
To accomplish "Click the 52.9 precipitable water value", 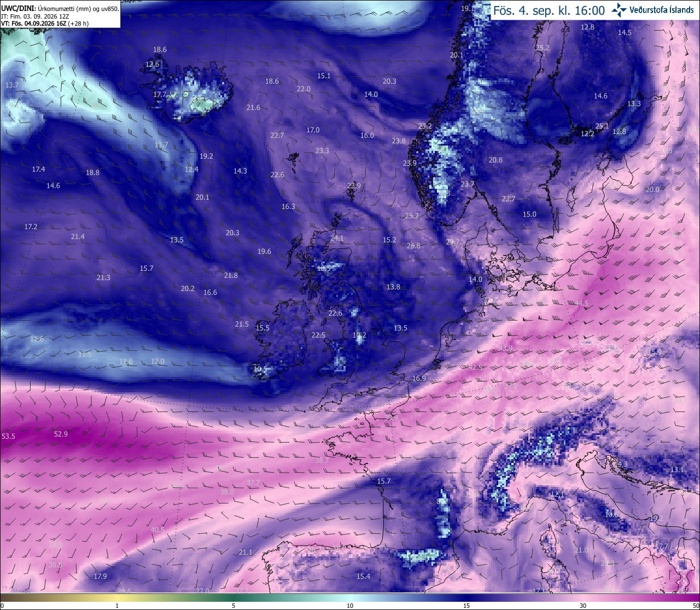I will [x=61, y=434].
